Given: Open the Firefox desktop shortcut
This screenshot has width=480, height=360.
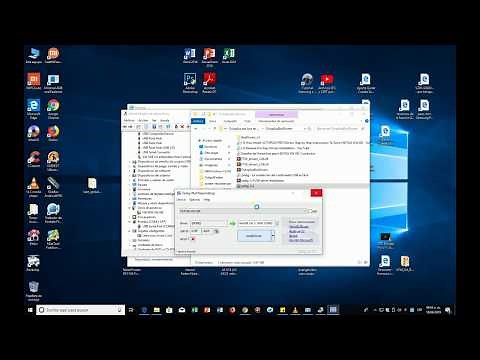Looking at the screenshot, I should (53, 133).
